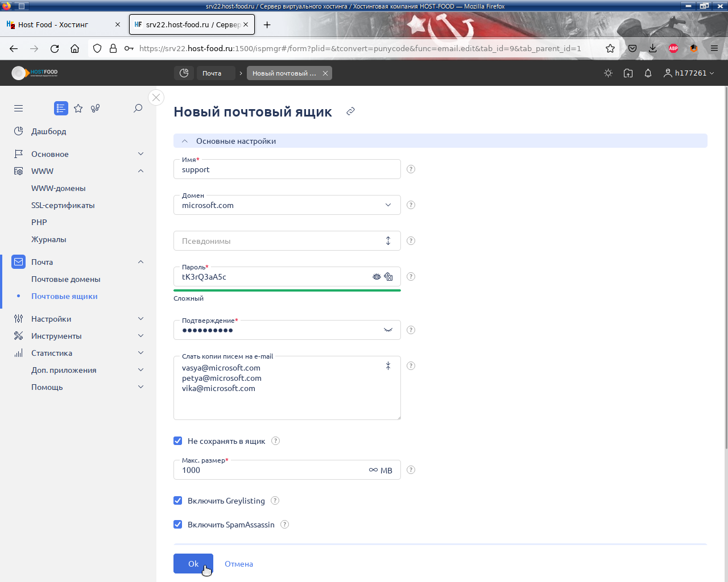Collapse Почта menu group
Image resolution: width=728 pixels, height=582 pixels.
[x=141, y=262]
